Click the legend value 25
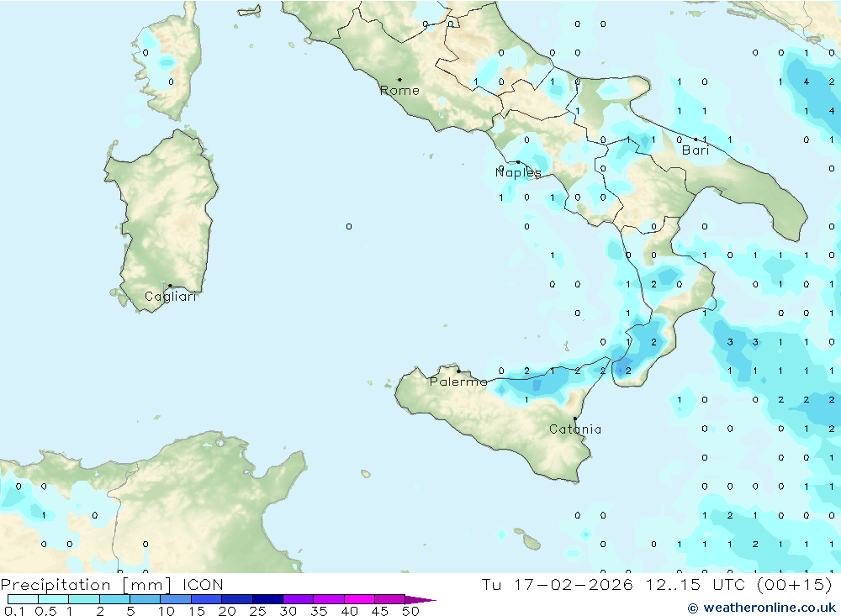Viewport: 841px width, 616px height. [x=258, y=611]
